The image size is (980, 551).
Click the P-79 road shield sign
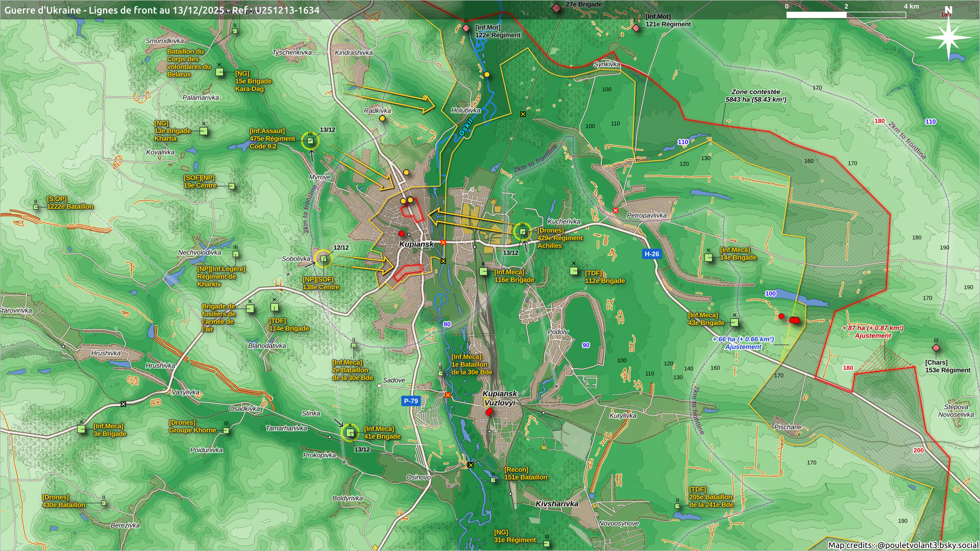pyautogui.click(x=411, y=401)
